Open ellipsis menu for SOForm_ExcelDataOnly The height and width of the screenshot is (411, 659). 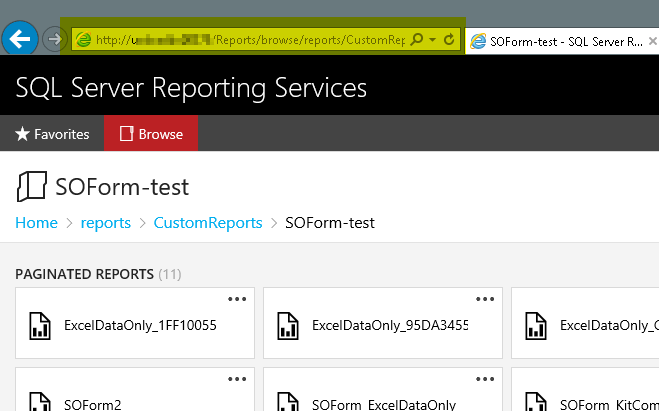coord(485,379)
